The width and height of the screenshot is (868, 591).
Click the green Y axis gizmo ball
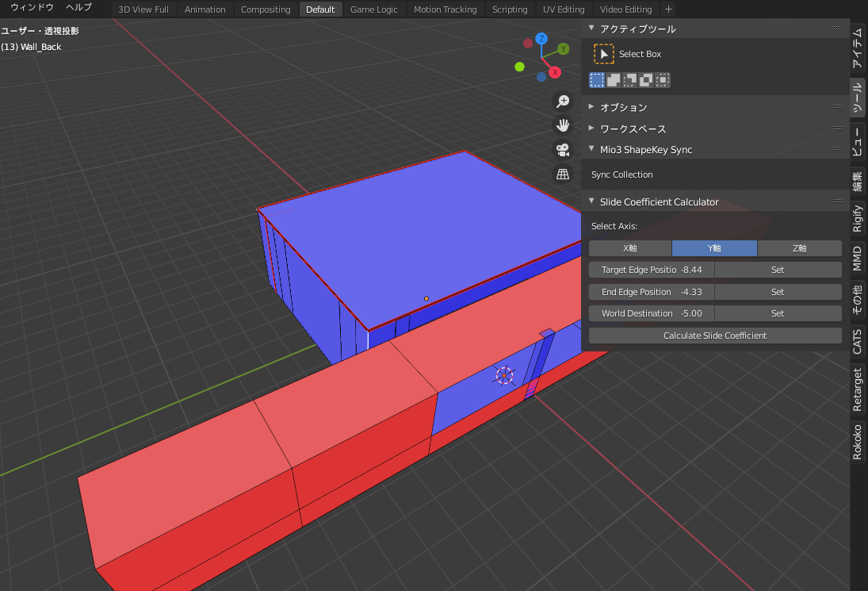point(564,48)
